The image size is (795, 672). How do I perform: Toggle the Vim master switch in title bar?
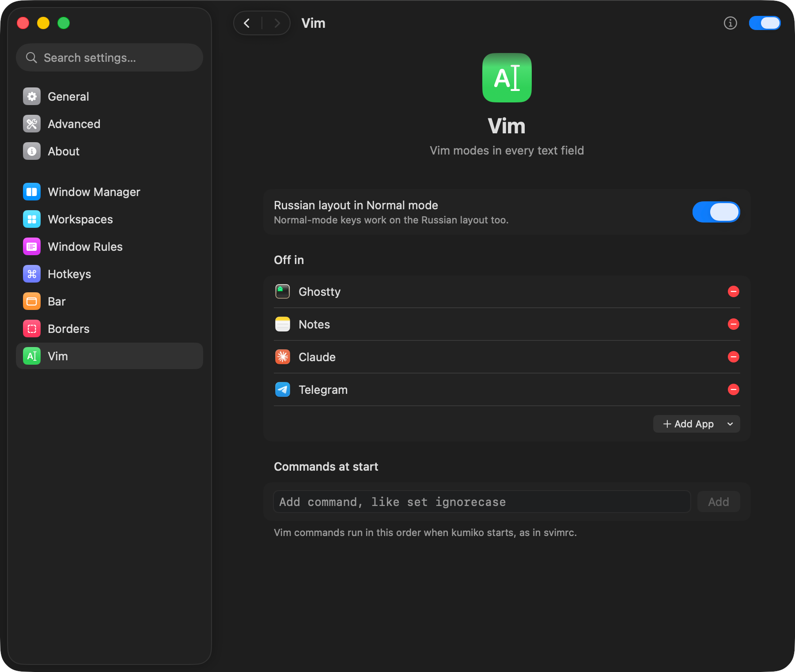[x=765, y=23]
